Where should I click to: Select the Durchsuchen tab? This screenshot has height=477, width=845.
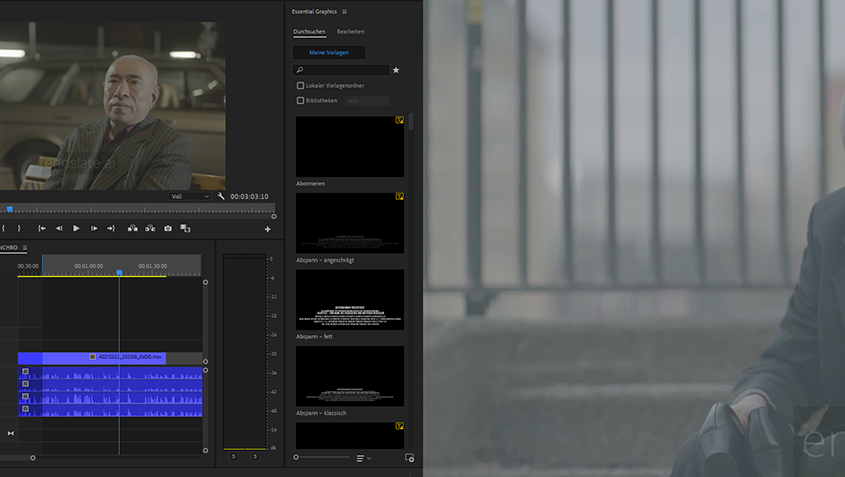pyautogui.click(x=309, y=32)
